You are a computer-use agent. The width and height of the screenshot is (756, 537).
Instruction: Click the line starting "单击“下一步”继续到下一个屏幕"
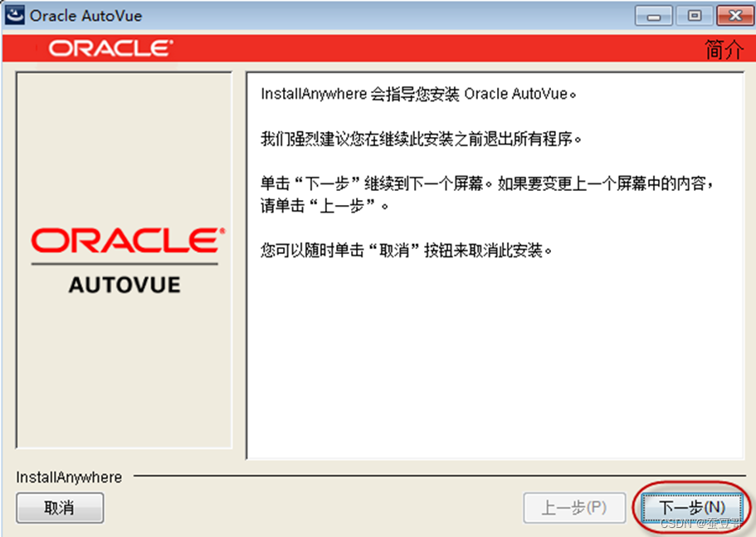pos(487,183)
